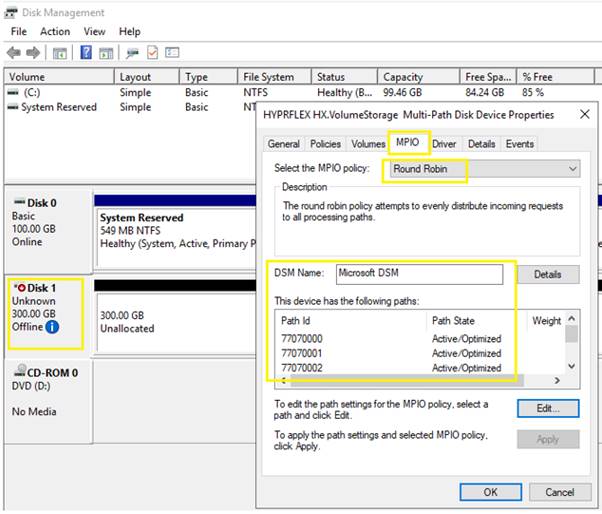Sort by Type column header
This screenshot has height=514, width=602.
(x=208, y=77)
